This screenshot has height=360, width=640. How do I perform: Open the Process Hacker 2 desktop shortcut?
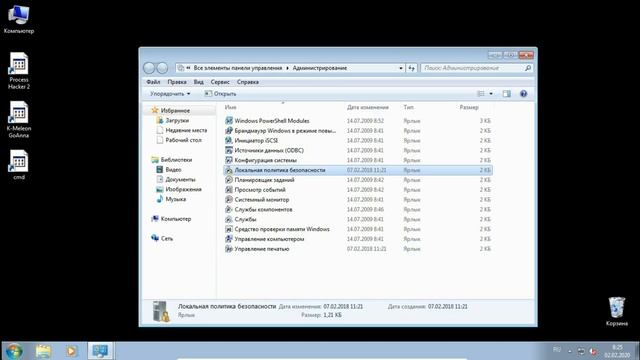(x=19, y=71)
